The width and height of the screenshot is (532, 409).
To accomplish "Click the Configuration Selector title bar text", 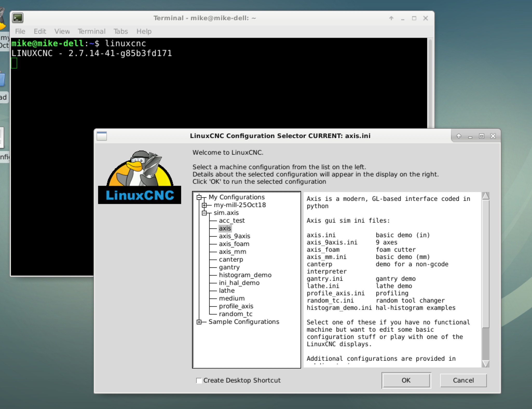I will [x=280, y=136].
